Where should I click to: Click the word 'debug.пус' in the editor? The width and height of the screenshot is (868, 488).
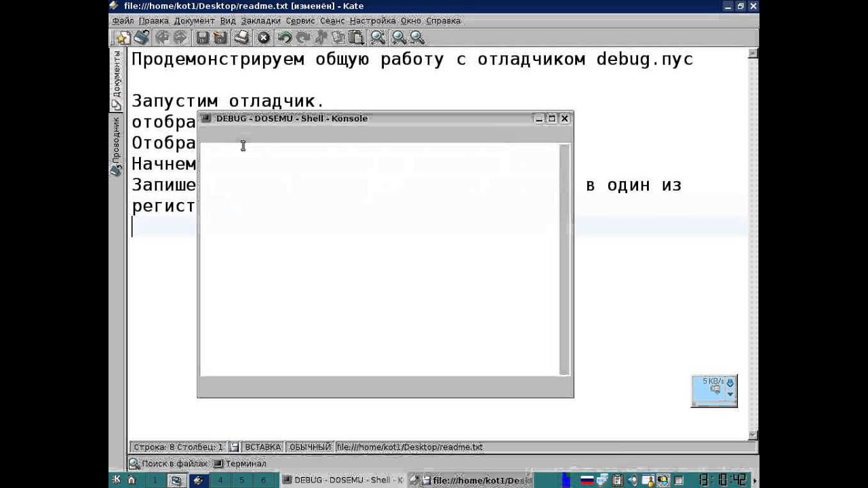644,60
